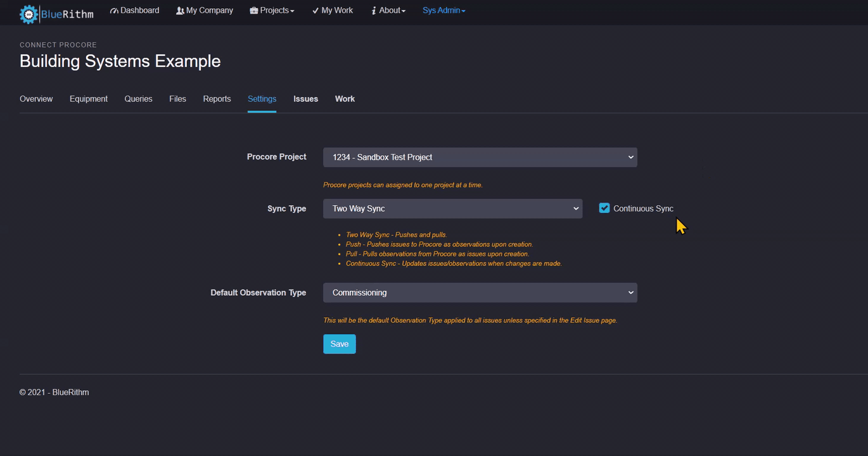Click the 'Pull - Pulls observations' hint
The width and height of the screenshot is (868, 456).
pyautogui.click(x=437, y=254)
